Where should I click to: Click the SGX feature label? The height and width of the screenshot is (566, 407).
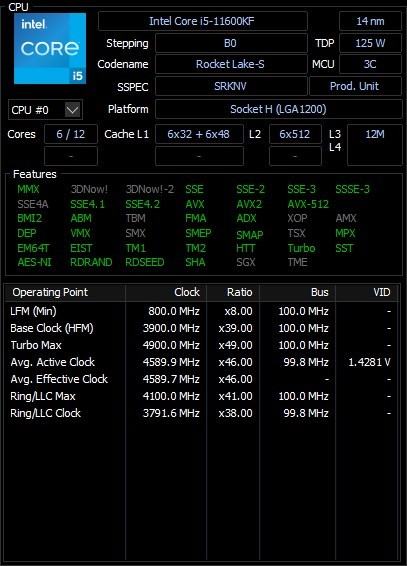click(246, 262)
